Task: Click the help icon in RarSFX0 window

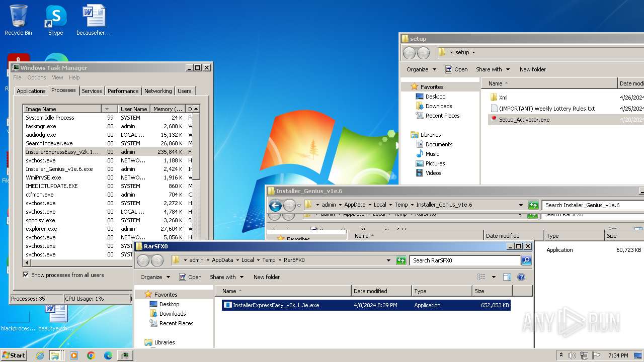Action: coord(521,277)
